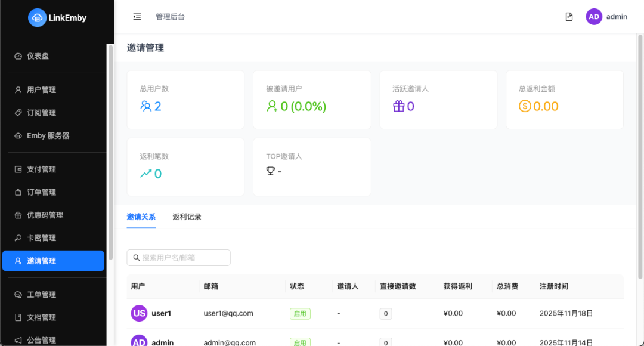Switch to the 返利记录 tab
This screenshot has height=346, width=644.
pos(187,217)
